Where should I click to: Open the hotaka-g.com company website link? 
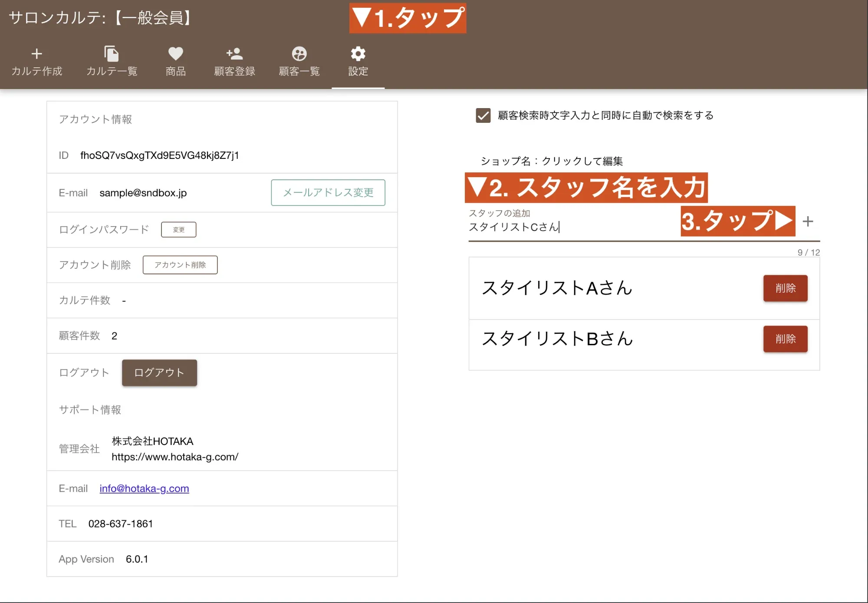pos(174,457)
